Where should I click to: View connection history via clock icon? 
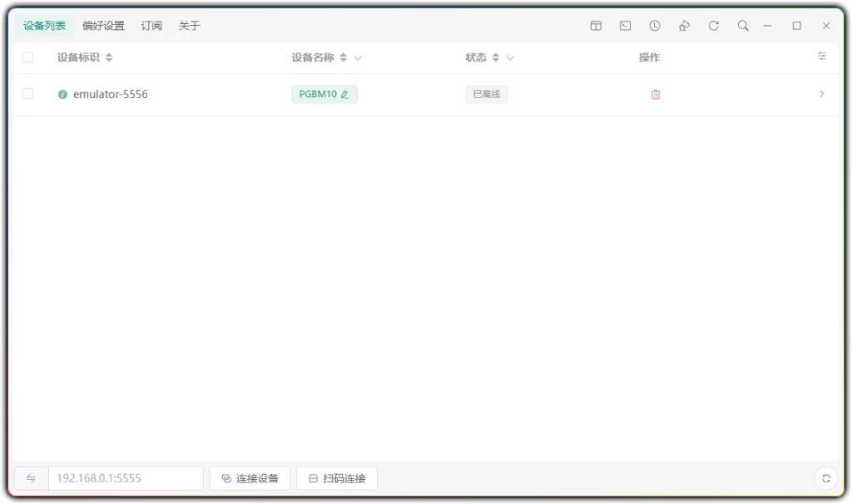coord(655,26)
